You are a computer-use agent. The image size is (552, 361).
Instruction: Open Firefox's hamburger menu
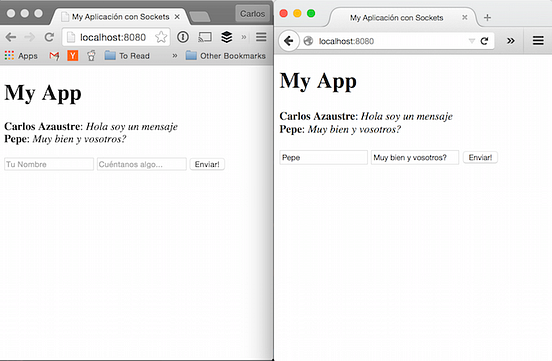538,41
